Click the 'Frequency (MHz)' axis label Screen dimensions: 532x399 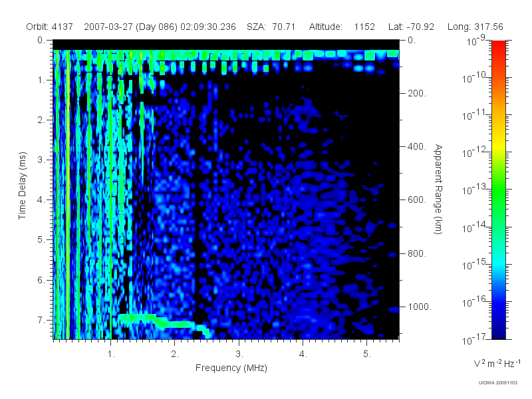click(231, 368)
